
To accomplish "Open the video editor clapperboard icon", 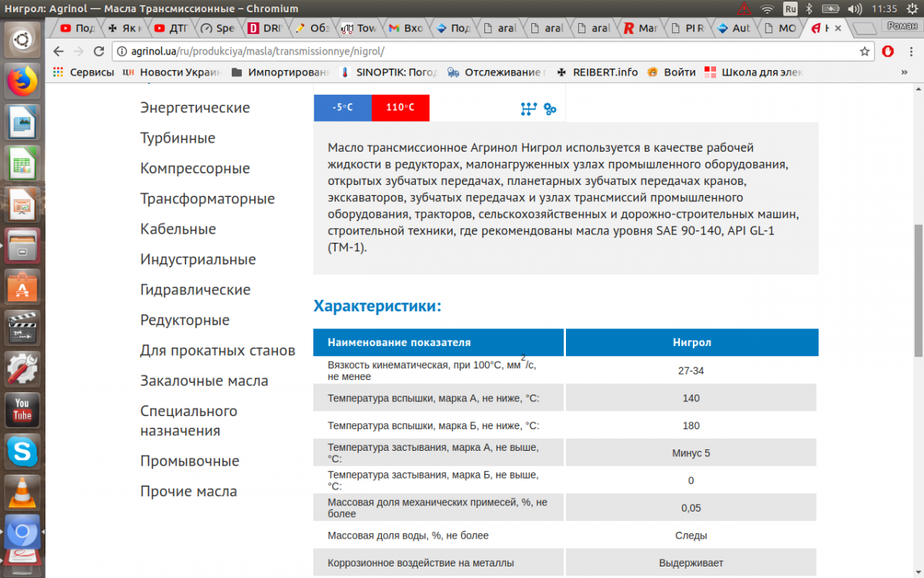I will (22, 329).
